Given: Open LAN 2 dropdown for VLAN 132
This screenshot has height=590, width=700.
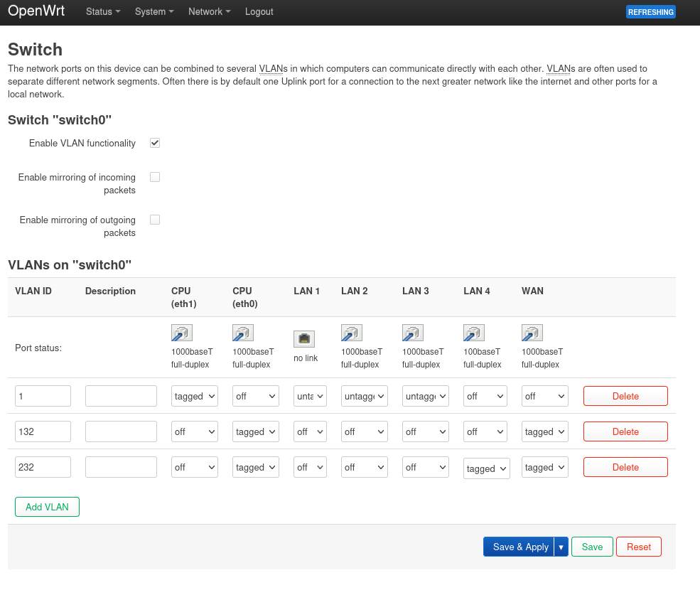Looking at the screenshot, I should 365,432.
